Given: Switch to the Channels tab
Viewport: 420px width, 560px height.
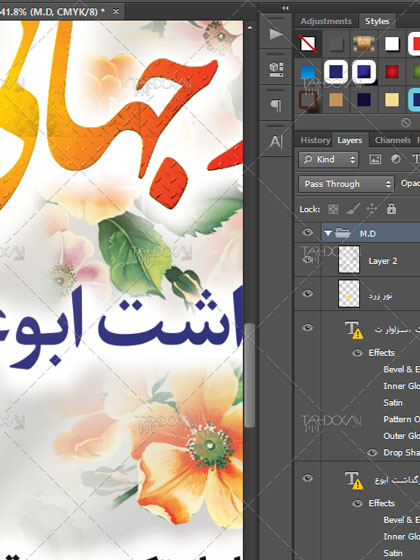Looking at the screenshot, I should pyautogui.click(x=392, y=140).
